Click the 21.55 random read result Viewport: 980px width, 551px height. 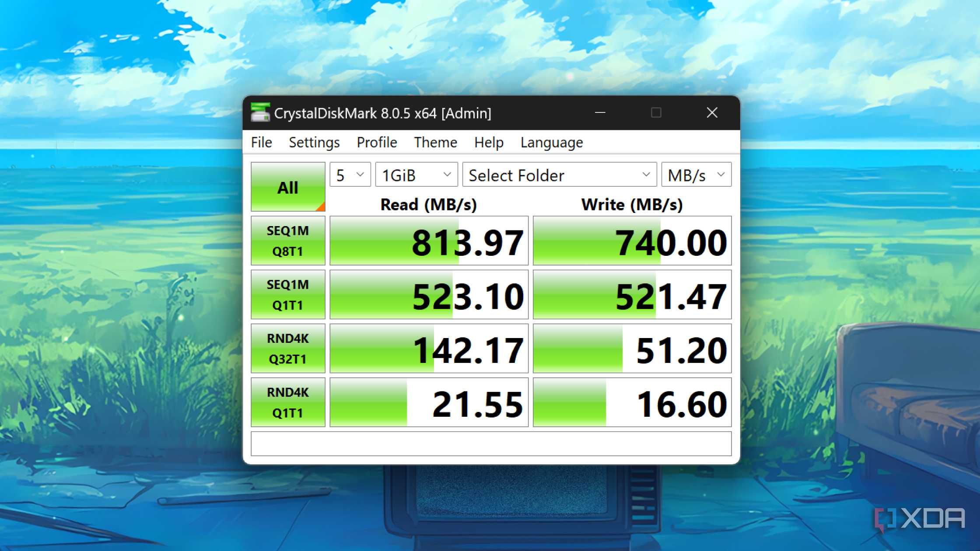pos(429,402)
